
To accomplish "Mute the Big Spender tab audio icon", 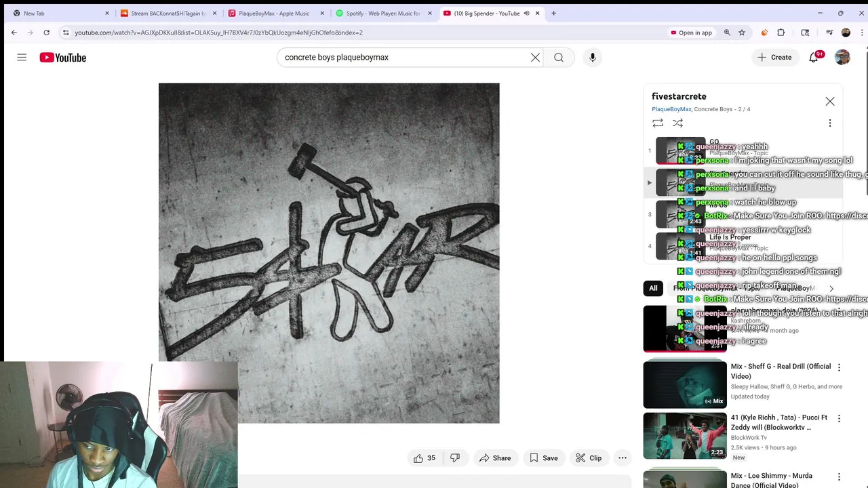I will (526, 13).
